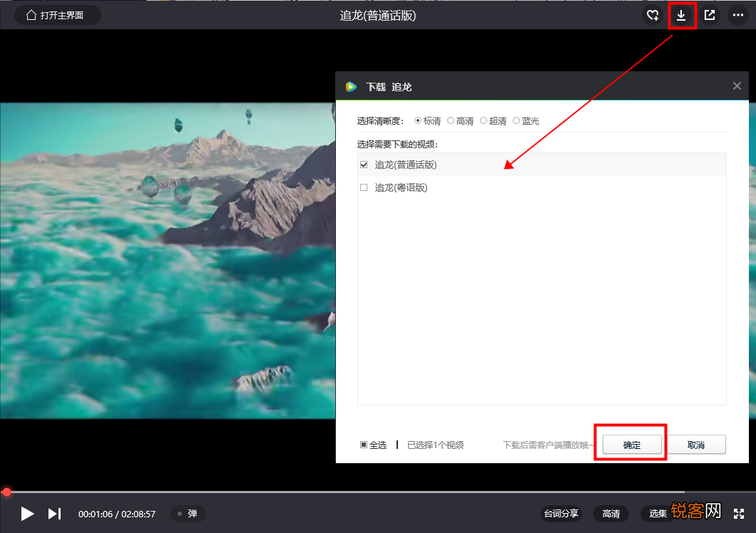Open the more options ellipsis menu
The height and width of the screenshot is (533, 756).
pos(737,16)
